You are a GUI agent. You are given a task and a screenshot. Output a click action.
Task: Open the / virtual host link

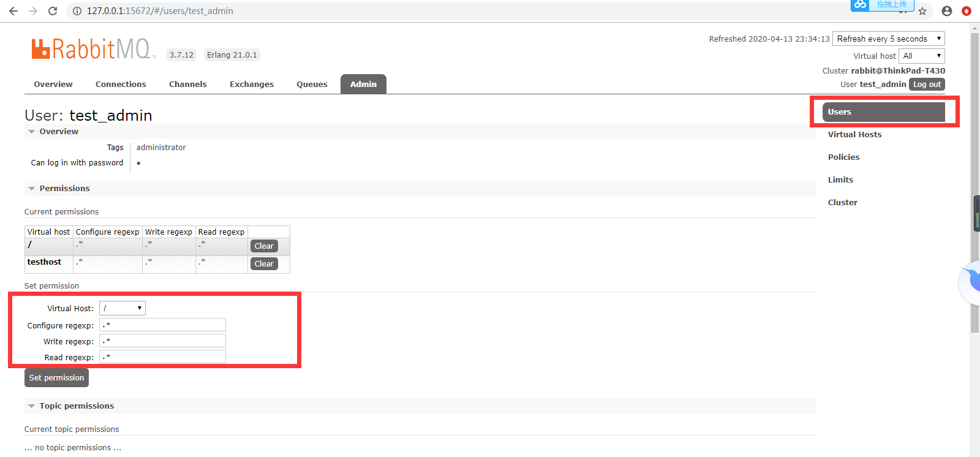(29, 244)
